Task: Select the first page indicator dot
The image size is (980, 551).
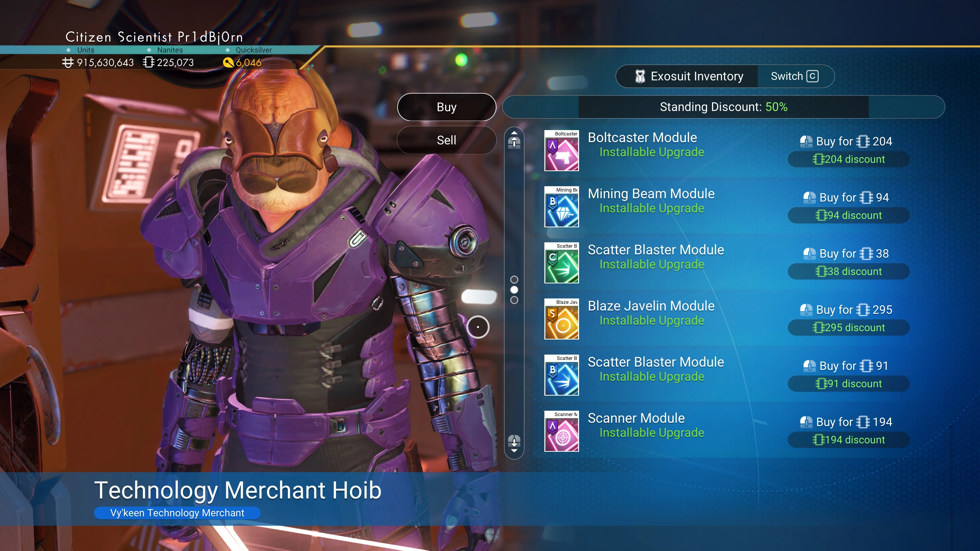Action: coord(514,280)
